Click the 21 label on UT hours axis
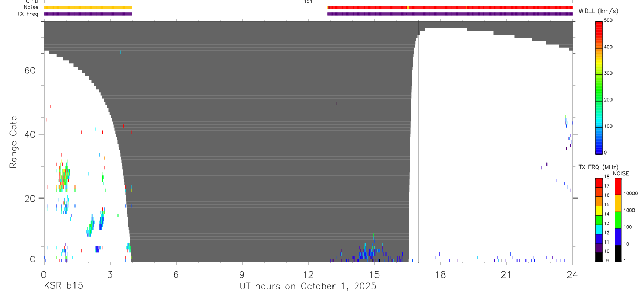Image resolution: width=644 pixels, height=297 pixels. [x=506, y=274]
